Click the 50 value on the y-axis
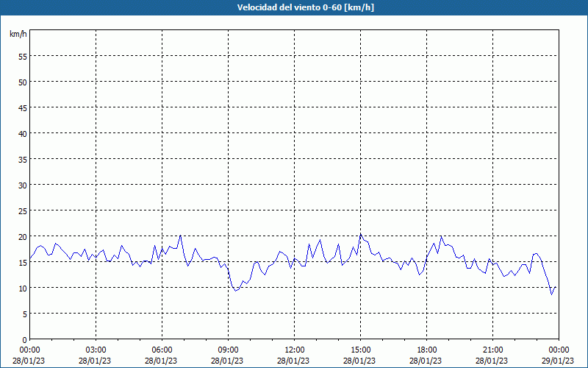 coord(23,82)
